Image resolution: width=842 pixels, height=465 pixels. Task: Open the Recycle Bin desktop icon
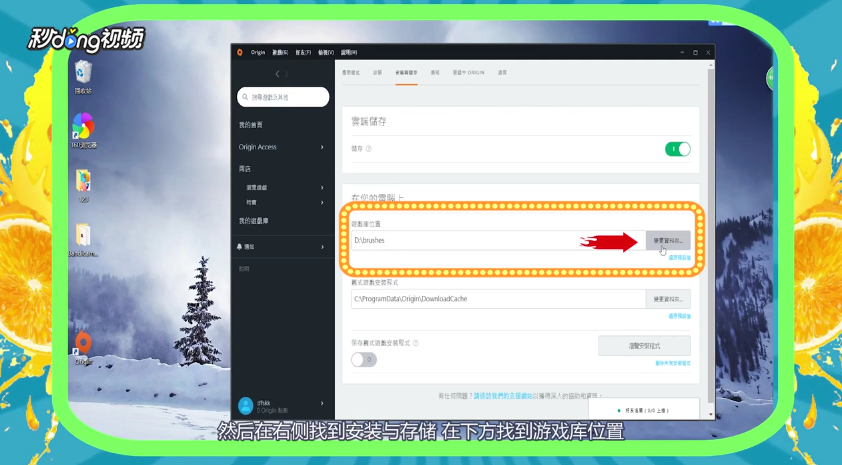click(83, 77)
